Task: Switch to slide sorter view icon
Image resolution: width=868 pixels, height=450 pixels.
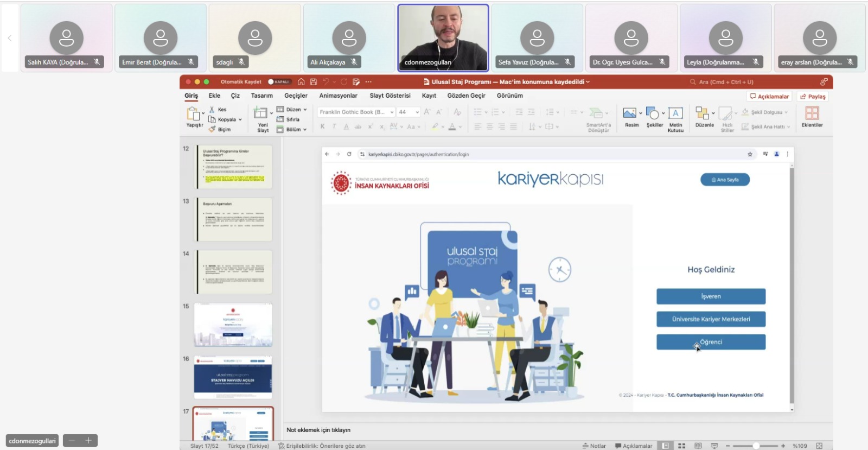Action: point(682,446)
